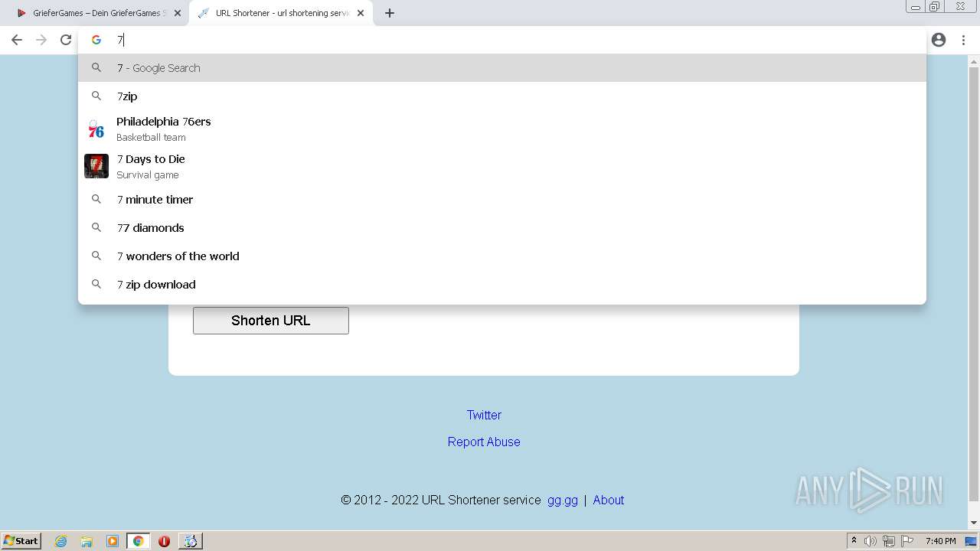Click the scrollbar down arrow

pyautogui.click(x=974, y=523)
